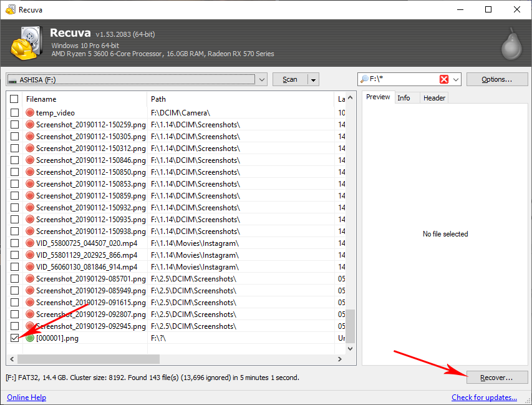Image resolution: width=532 pixels, height=405 pixels.
Task: Click the horizontal scrollbar thumb
Action: [x=89, y=359]
